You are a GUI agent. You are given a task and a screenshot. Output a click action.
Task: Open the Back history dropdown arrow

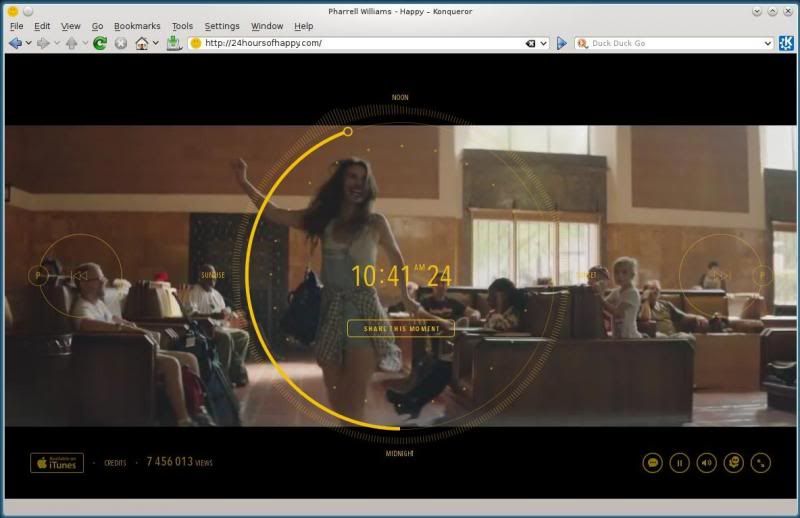(29, 43)
